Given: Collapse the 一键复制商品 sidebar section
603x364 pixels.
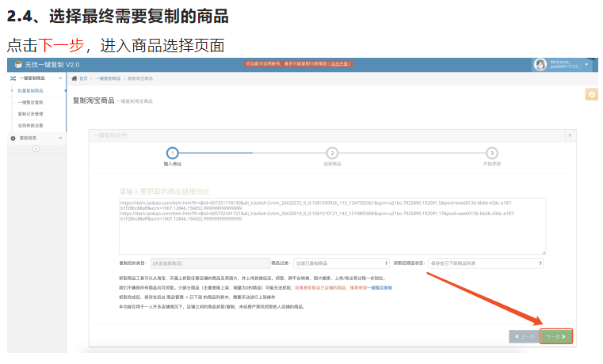Looking at the screenshot, I should pos(60,78).
